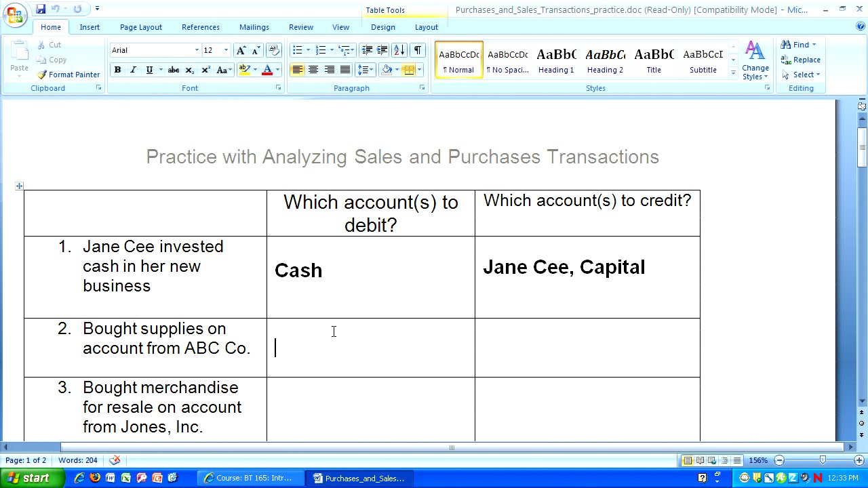
Task: Click the Superscript icon
Action: 205,70
